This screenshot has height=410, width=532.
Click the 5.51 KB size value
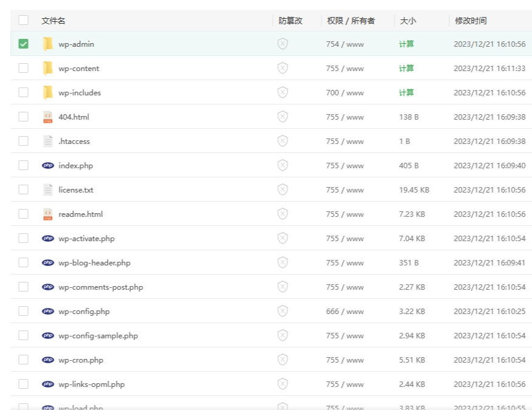[412, 360]
